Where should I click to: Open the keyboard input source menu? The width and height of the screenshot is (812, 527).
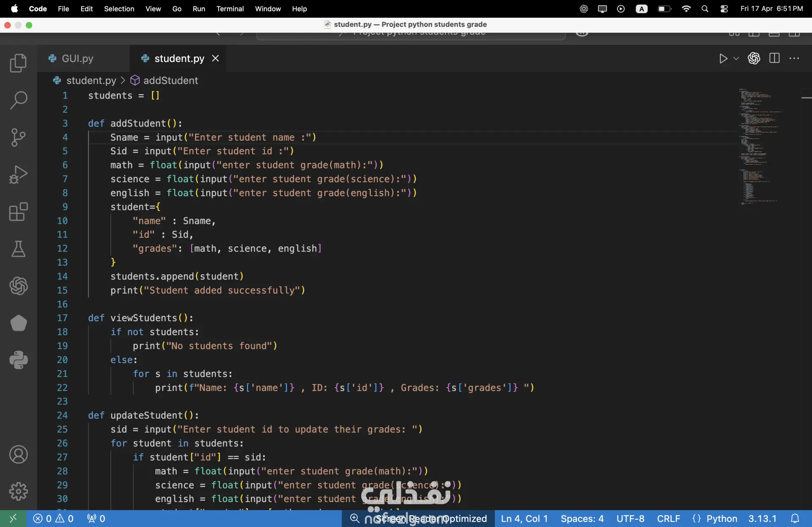tap(642, 8)
